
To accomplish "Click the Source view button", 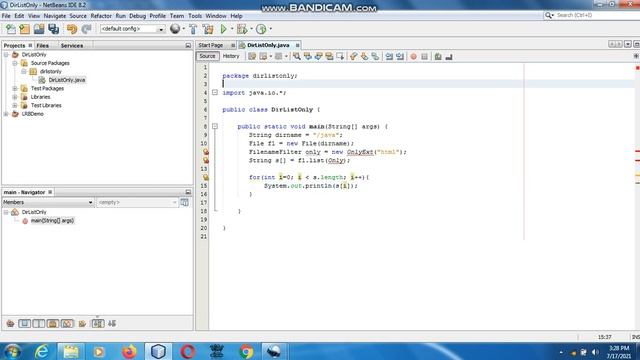I will pyautogui.click(x=207, y=56).
